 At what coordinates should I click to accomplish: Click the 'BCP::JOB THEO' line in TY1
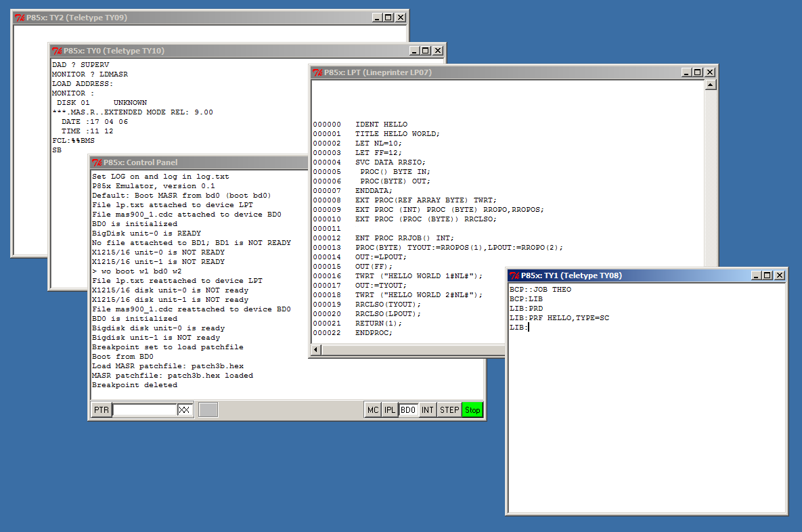pyautogui.click(x=541, y=290)
